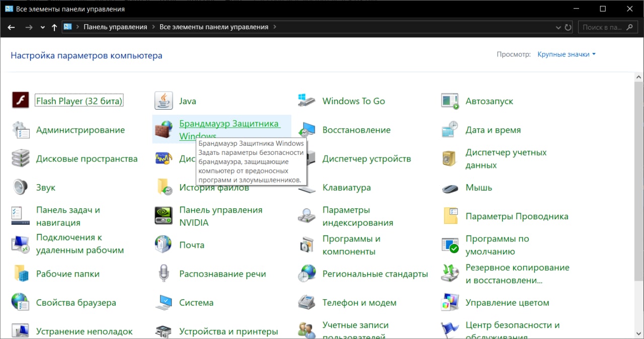The height and width of the screenshot is (339, 644).
Task: Open the Восстановление link text
Action: 356,130
